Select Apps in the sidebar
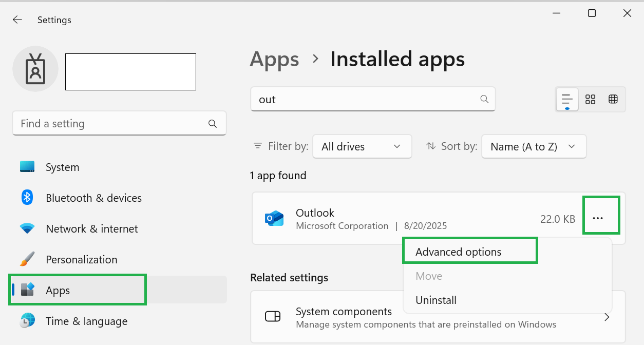 click(119, 290)
